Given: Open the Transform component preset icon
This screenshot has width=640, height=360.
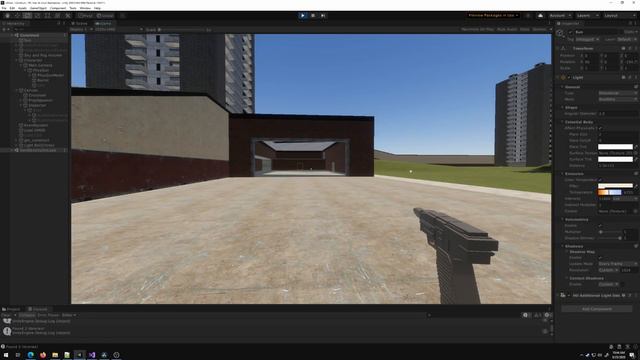Looking at the screenshot, I should [630, 48].
